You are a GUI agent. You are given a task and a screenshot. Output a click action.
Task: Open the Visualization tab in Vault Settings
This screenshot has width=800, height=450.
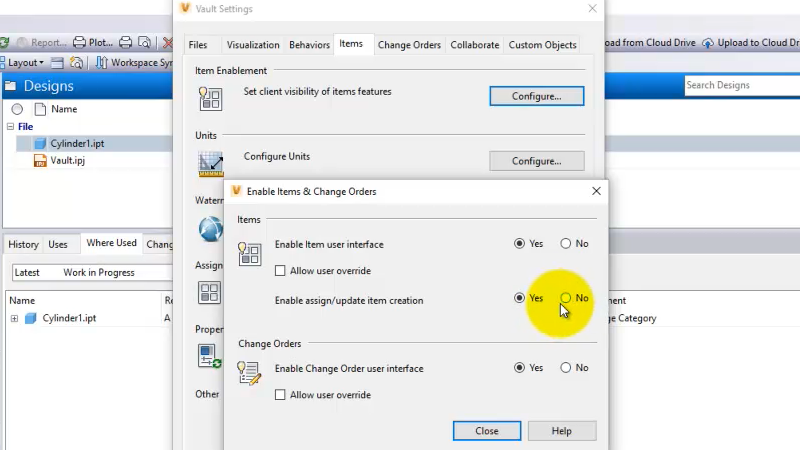point(253,45)
